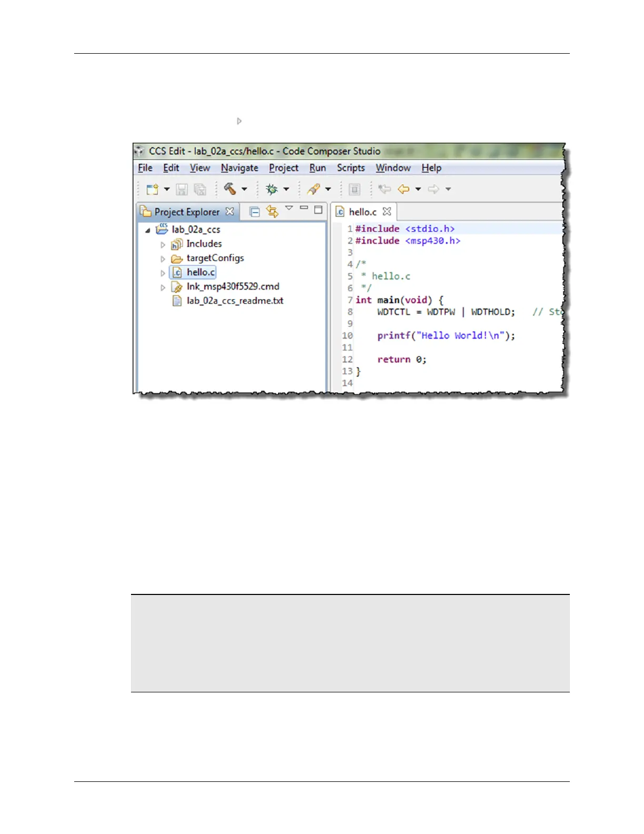Image resolution: width=644 pixels, height=834 pixels.
Task: Build the project with the hammer icon
Action: [230, 189]
